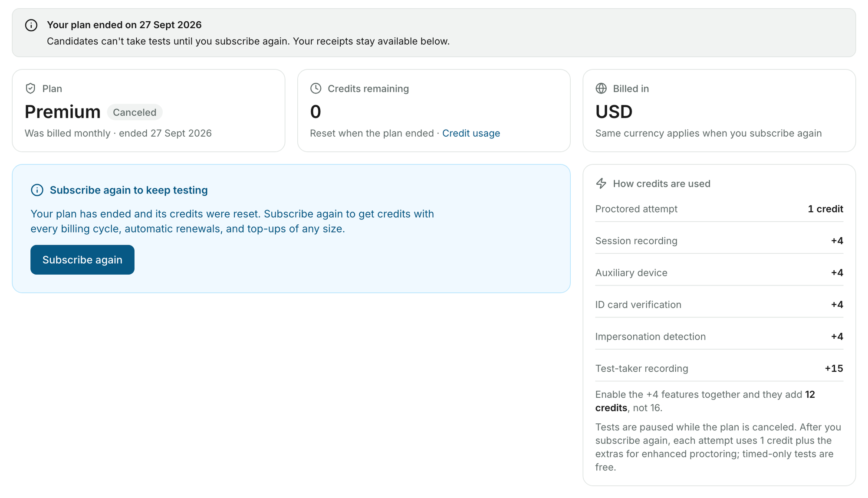This screenshot has width=868, height=498.
Task: Click the Test-taker recording row label
Action: tap(641, 369)
